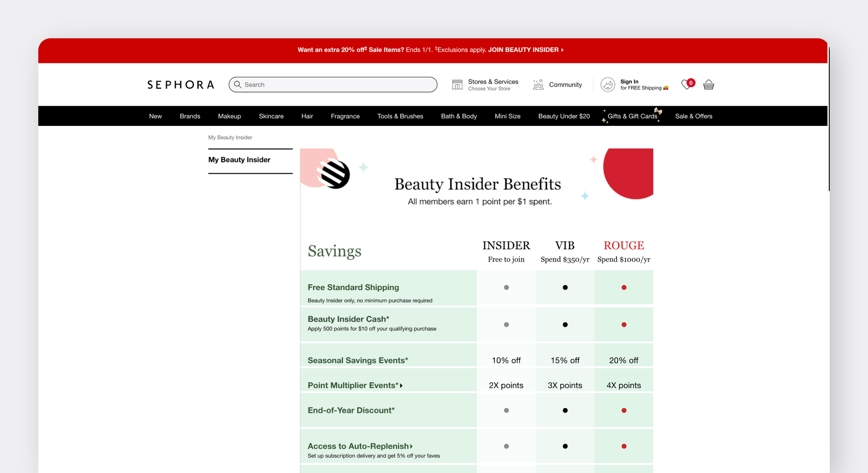This screenshot has width=868, height=473.
Task: Click inside the Search field
Action: 334,85
